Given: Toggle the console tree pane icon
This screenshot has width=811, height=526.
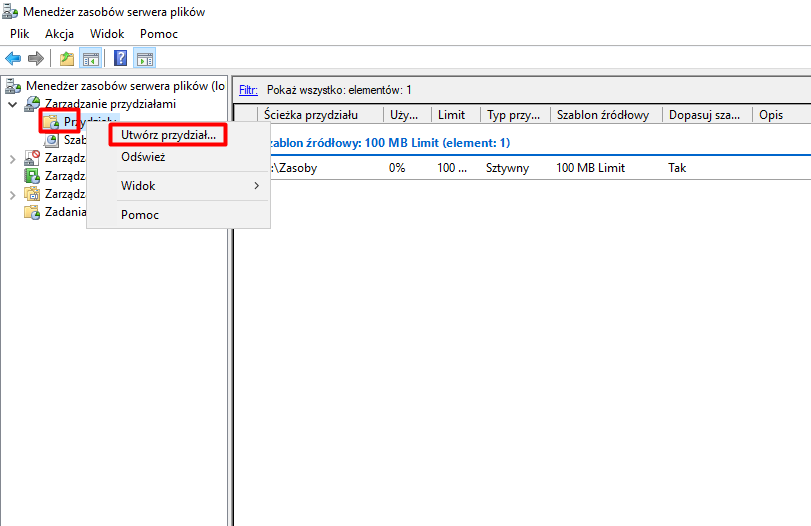Looking at the screenshot, I should point(90,58).
